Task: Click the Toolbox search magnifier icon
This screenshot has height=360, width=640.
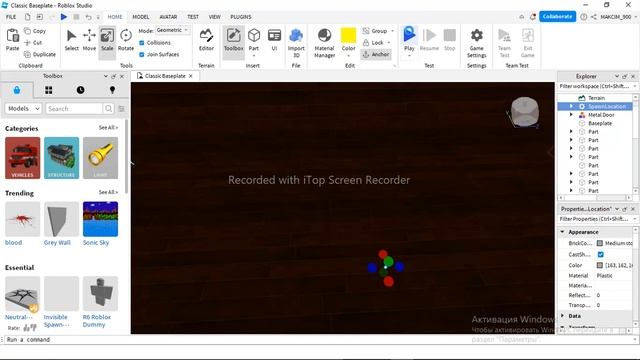Action: click(x=108, y=109)
